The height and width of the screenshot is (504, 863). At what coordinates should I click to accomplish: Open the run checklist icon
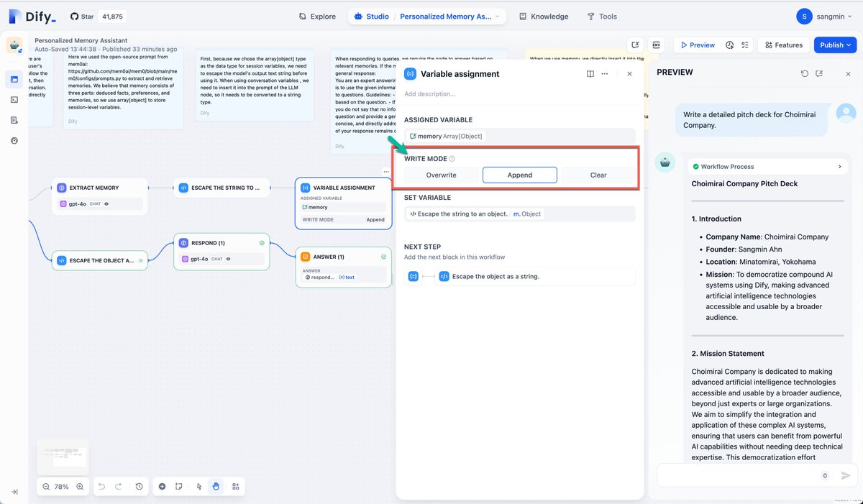point(745,45)
